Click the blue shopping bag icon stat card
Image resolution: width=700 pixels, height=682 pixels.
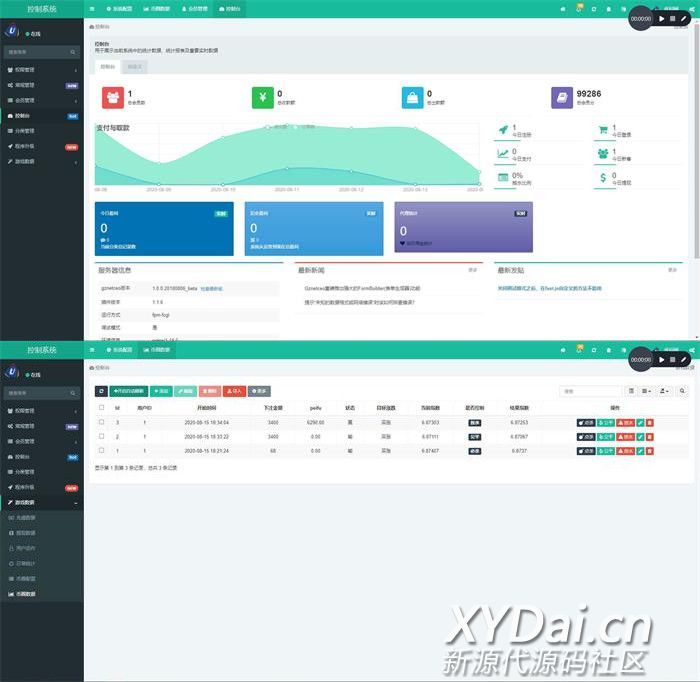tap(412, 97)
